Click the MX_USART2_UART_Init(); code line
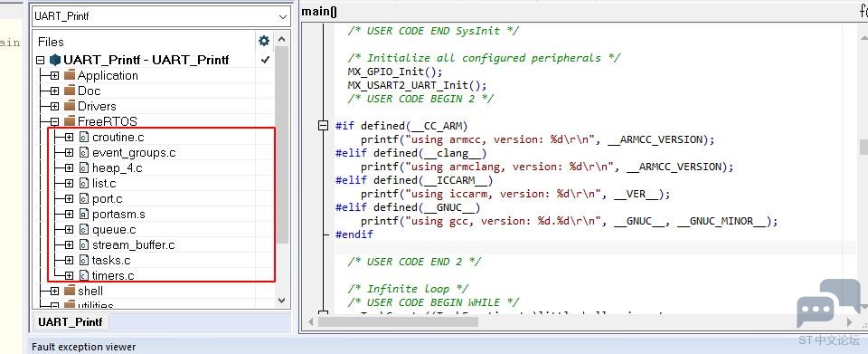The height and width of the screenshot is (354, 868). pyautogui.click(x=417, y=85)
